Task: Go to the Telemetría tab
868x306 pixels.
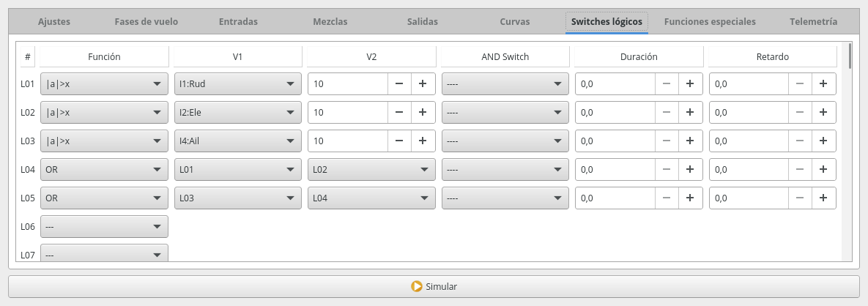Action: coord(813,22)
